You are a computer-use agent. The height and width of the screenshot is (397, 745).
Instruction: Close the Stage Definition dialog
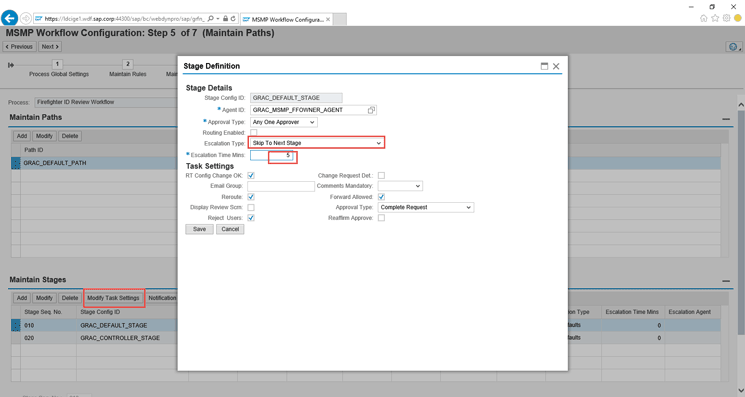tap(556, 66)
